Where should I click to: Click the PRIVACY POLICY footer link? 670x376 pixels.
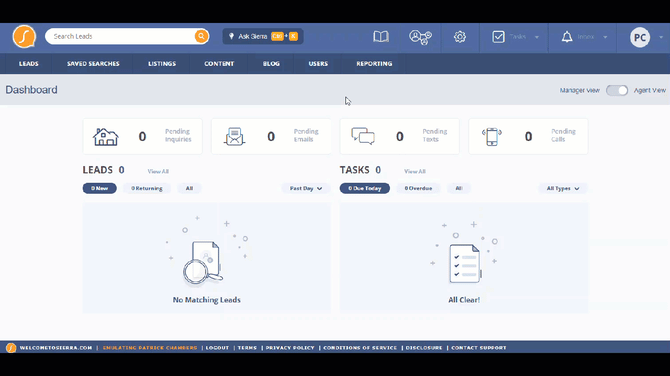[290, 348]
